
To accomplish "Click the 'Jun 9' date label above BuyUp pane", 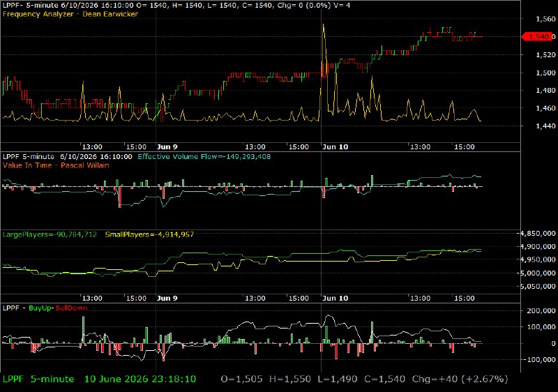I will click(x=167, y=299).
